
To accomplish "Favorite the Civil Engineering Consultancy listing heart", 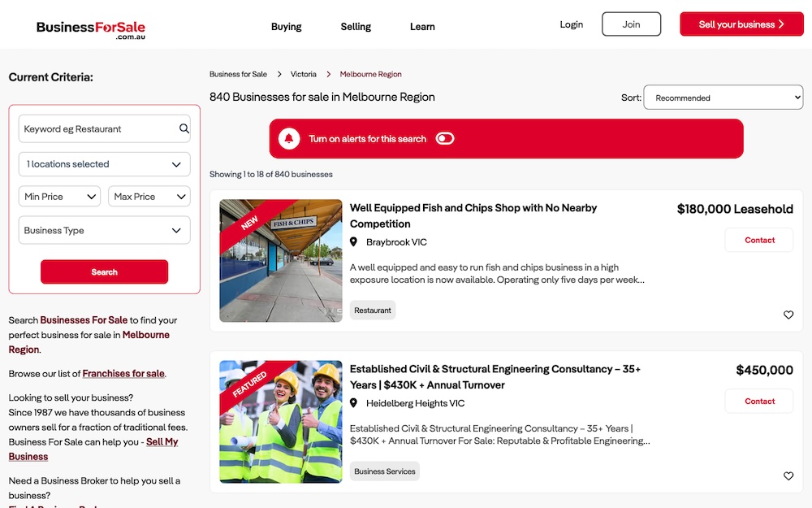I will coord(788,476).
